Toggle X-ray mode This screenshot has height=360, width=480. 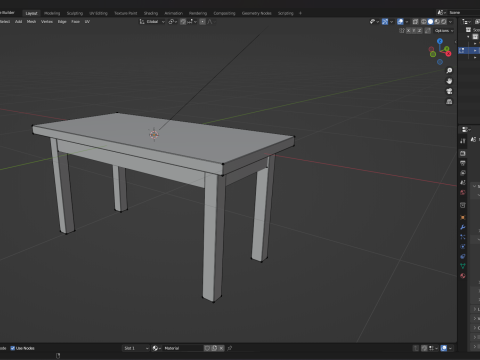pyautogui.click(x=415, y=22)
